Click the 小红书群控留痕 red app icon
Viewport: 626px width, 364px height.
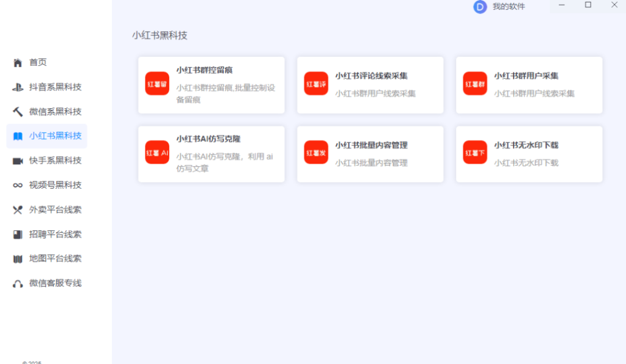[x=156, y=84]
